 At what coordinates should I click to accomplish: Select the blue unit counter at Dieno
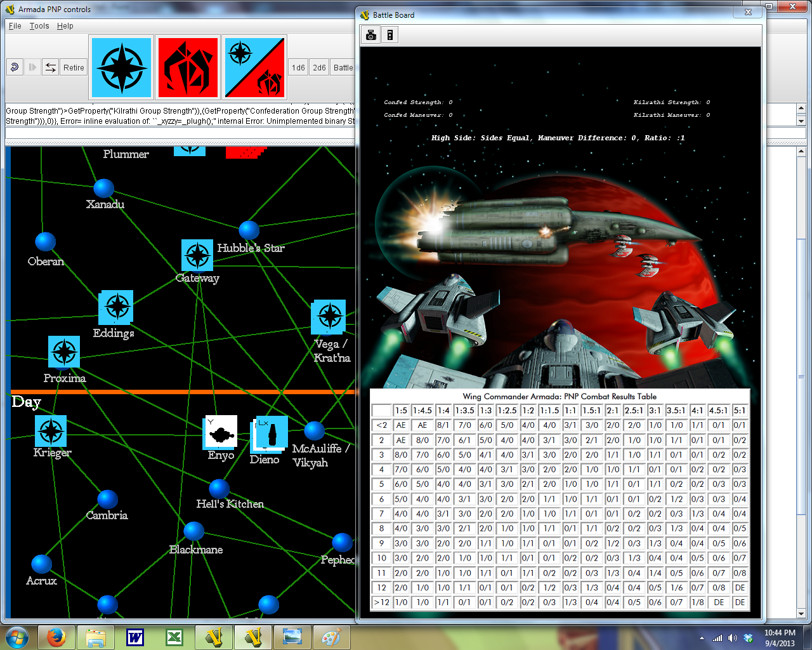tap(272, 433)
